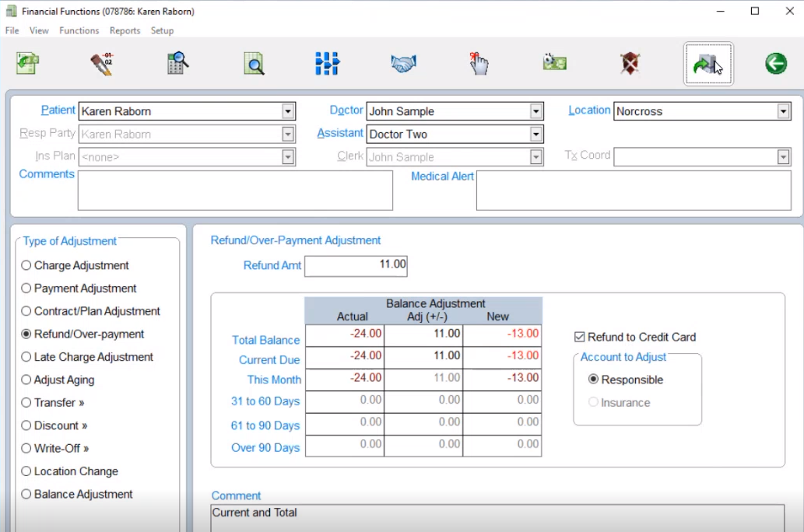The image size is (804, 532).
Task: Click the document search toolbar icon
Action: 254,63
